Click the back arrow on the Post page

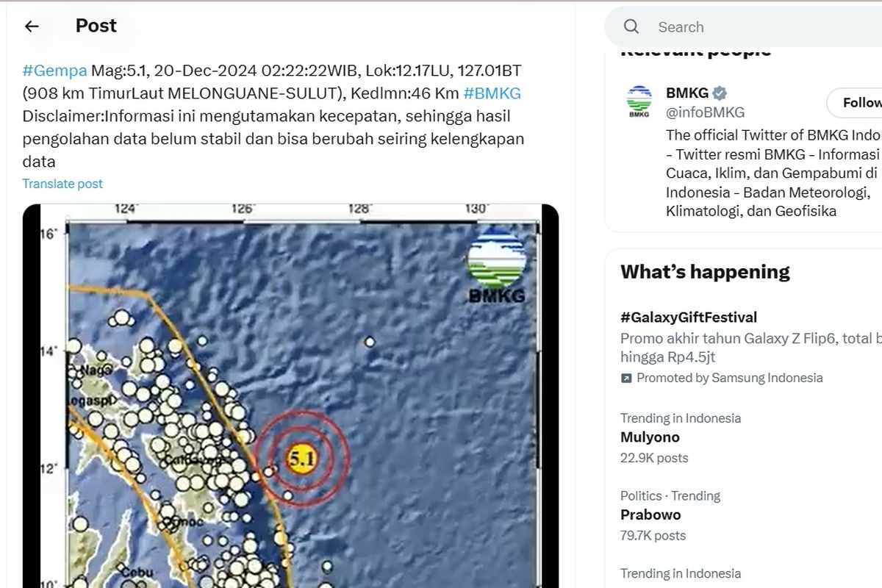click(31, 26)
